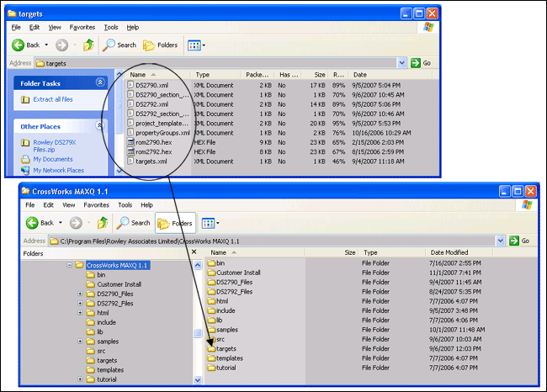Select propertyGroups.xml file
This screenshot has height=392, width=547.
click(162, 133)
